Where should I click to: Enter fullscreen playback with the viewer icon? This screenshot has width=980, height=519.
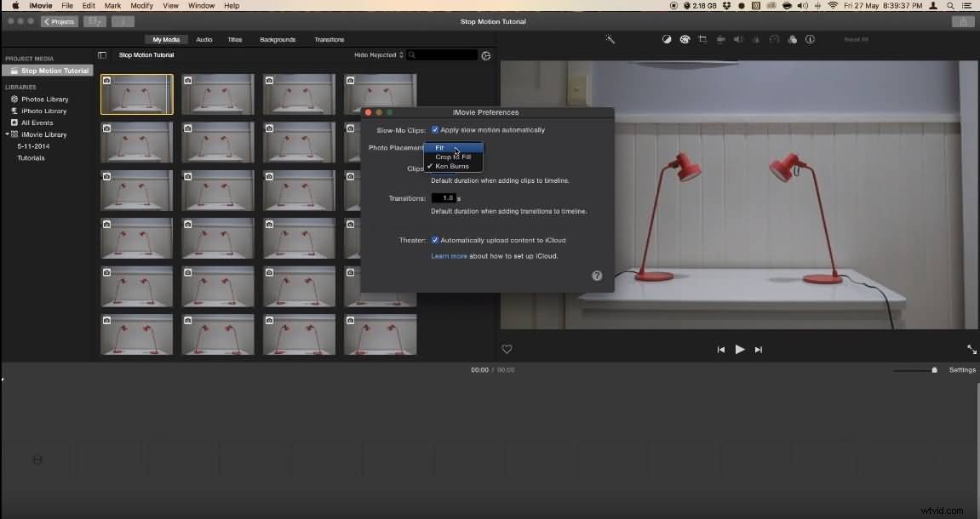[971, 349]
